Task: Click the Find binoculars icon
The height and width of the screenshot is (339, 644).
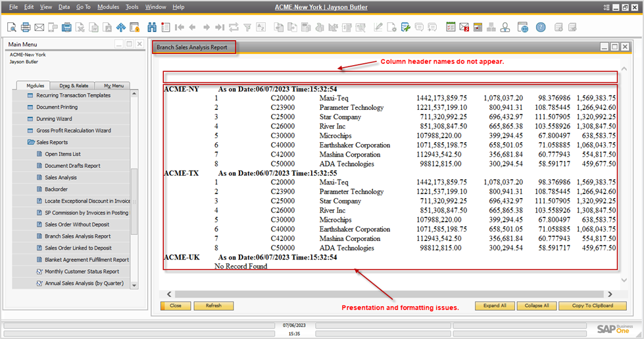Action: 152,28
